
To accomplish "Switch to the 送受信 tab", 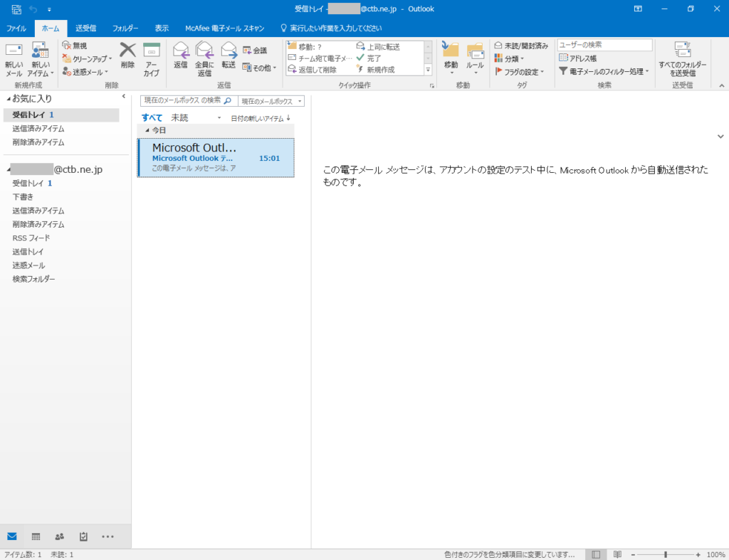I will tap(85, 28).
